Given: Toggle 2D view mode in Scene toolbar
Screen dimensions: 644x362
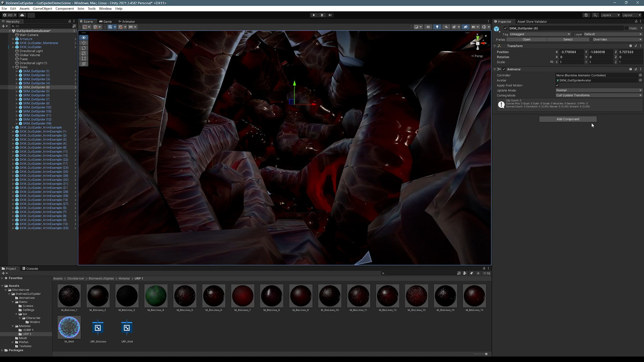Looking at the screenshot, I should click(429, 27).
